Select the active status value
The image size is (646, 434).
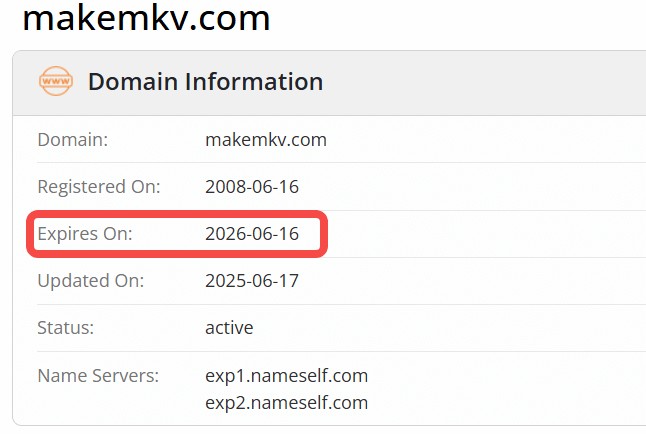click(x=229, y=328)
